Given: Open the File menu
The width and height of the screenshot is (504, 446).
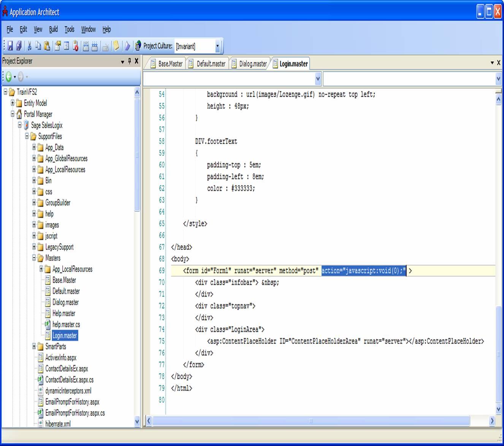Looking at the screenshot, I should (10, 29).
